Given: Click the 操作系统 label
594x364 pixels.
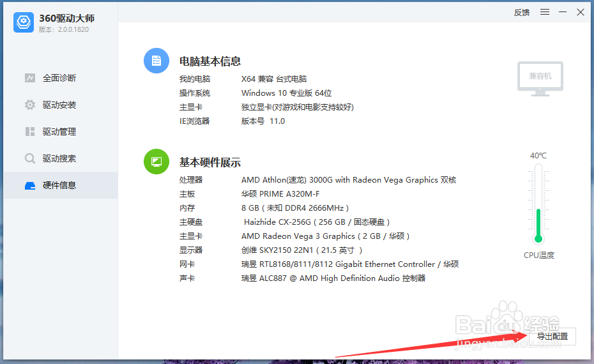Looking at the screenshot, I should pos(195,93).
